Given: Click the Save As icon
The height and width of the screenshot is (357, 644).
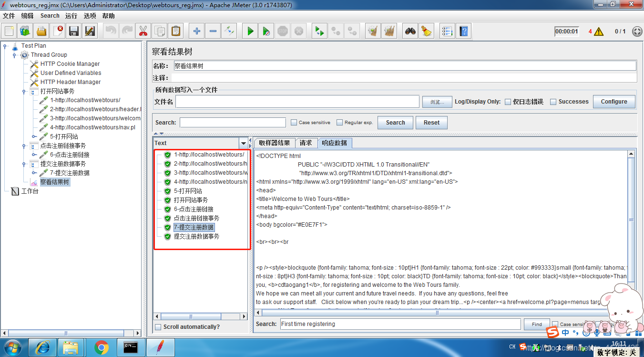Looking at the screenshot, I should 90,31.
